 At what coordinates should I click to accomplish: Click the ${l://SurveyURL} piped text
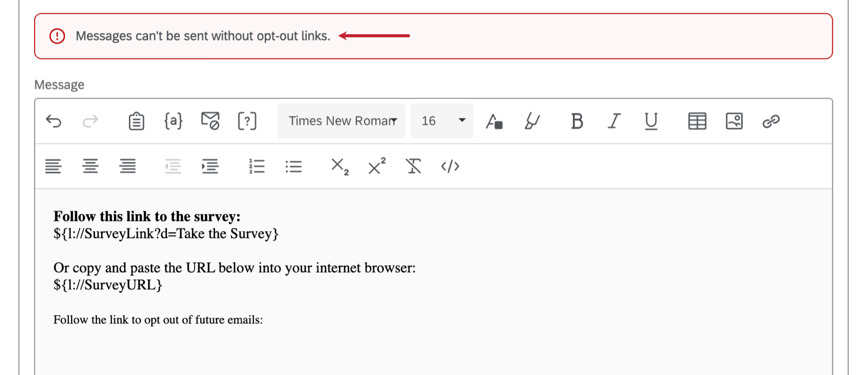(x=108, y=285)
